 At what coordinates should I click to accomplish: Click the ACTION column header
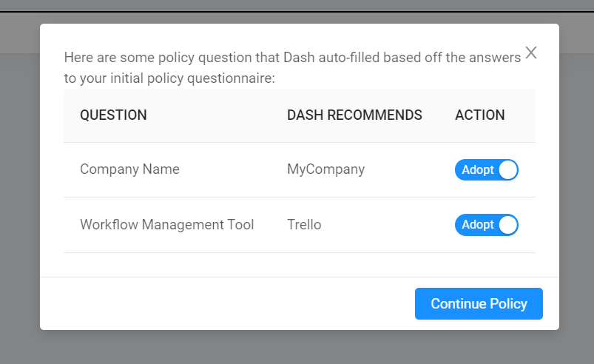479,115
